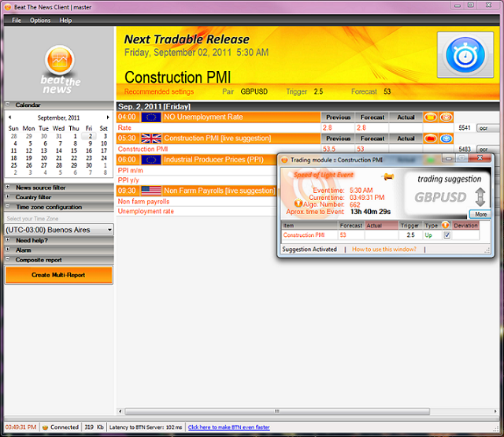504x437 pixels.
Task: Collapse Time zone configuration panel
Action: pyautogui.click(x=8, y=206)
